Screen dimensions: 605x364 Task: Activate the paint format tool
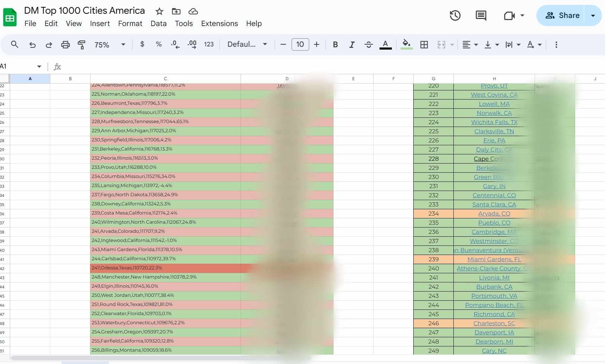(82, 44)
